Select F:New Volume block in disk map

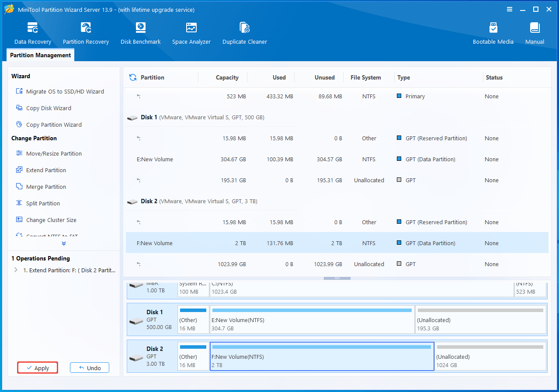tap(322, 356)
